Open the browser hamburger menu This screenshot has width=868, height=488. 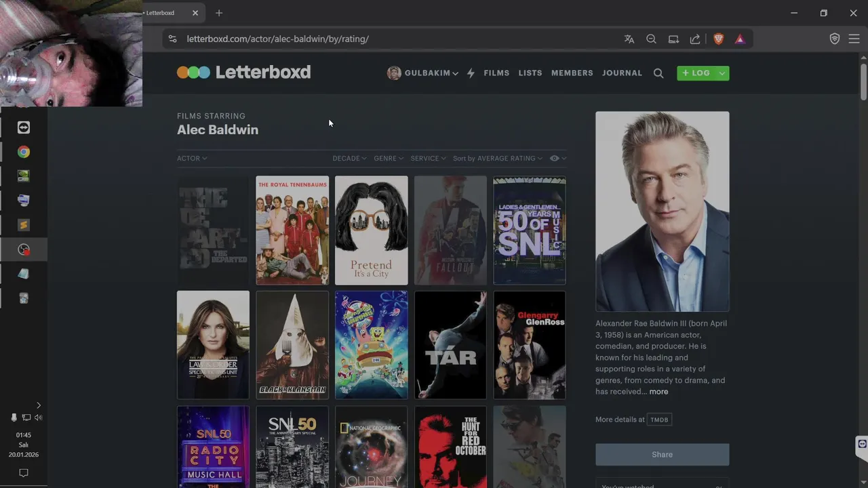[x=854, y=39]
